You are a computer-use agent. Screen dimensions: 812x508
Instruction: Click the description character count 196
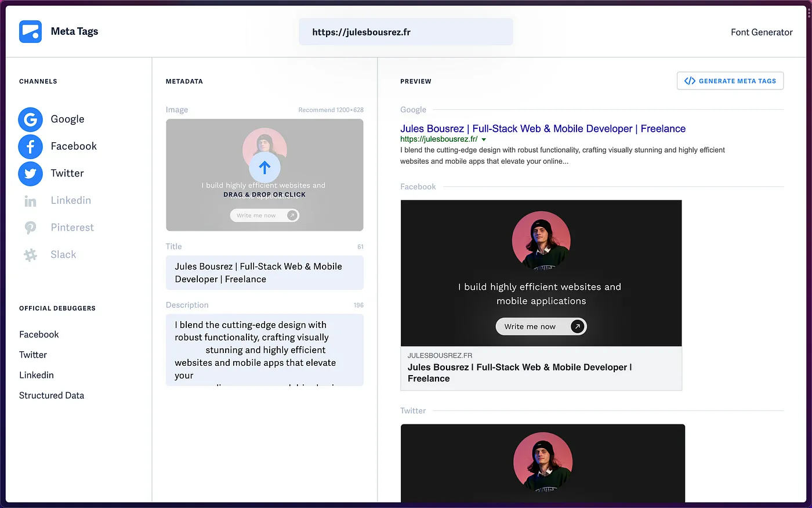(358, 305)
